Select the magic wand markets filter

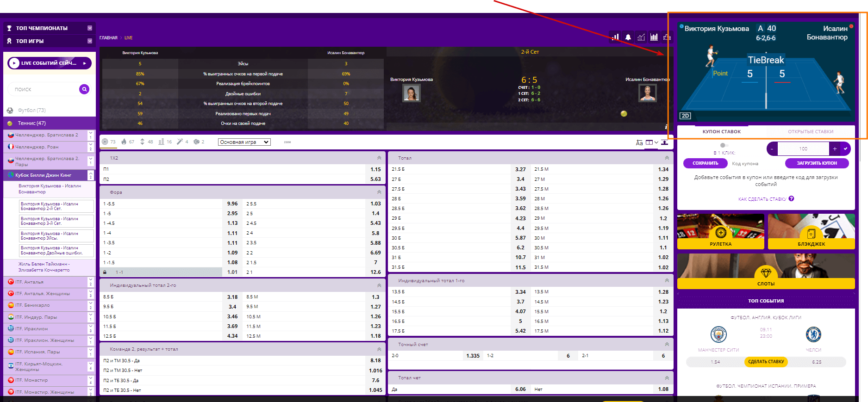pyautogui.click(x=180, y=142)
